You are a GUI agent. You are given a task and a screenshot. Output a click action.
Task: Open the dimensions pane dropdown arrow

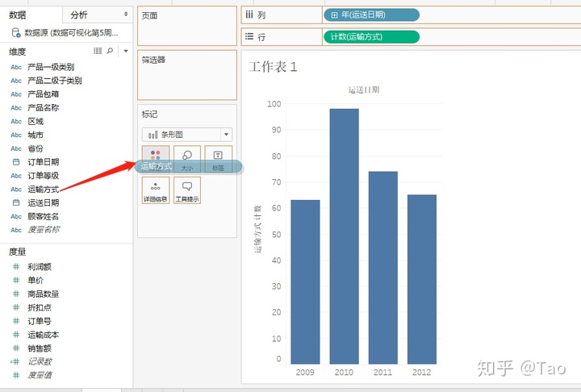[126, 51]
